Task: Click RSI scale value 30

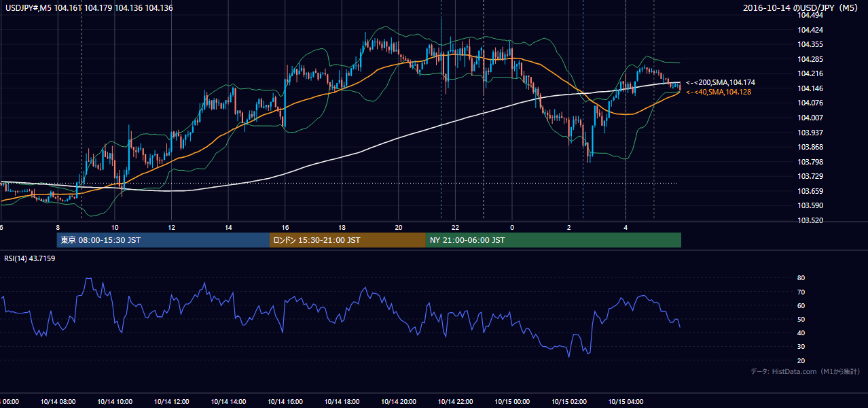Action: [x=801, y=347]
